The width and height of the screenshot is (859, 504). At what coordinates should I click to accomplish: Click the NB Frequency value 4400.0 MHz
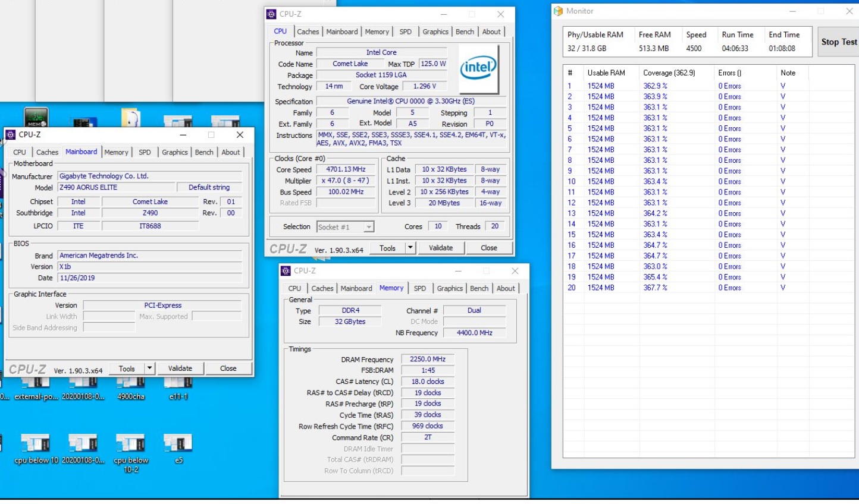[x=475, y=333]
